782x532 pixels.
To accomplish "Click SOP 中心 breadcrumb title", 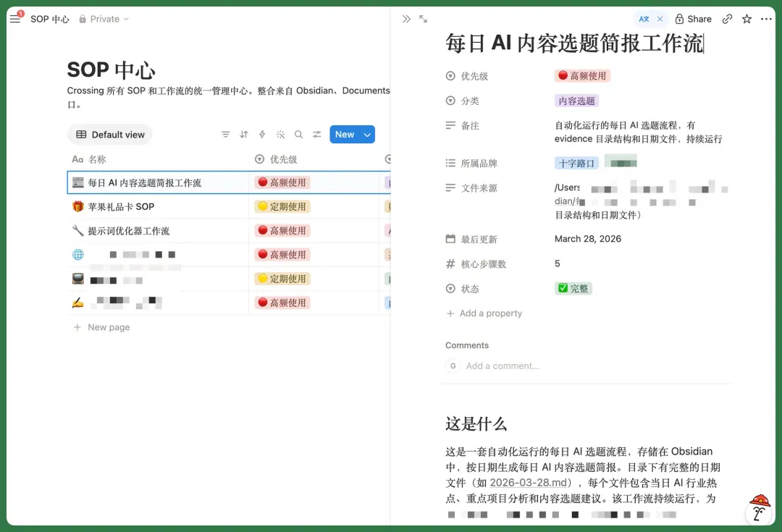I will tap(50, 19).
